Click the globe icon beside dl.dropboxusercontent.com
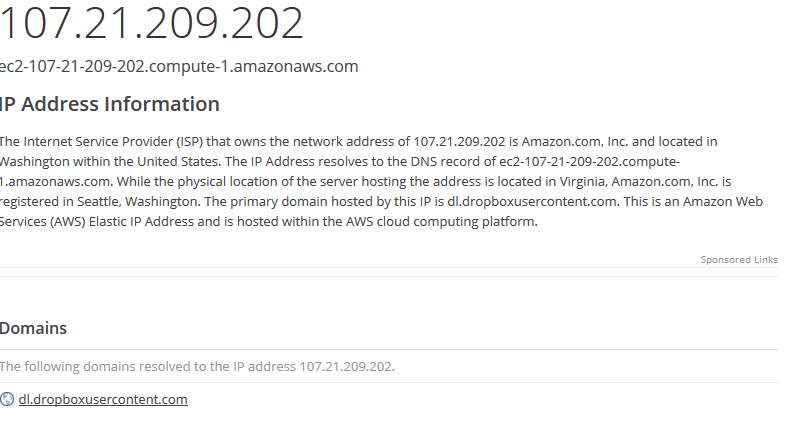Screen dimensions: 792x425 click(7, 399)
